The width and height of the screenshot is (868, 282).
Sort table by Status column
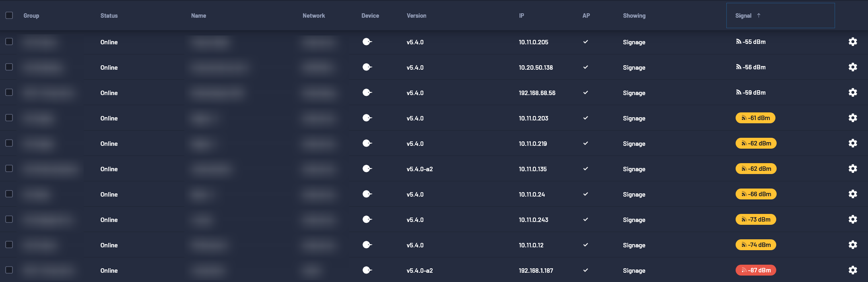point(109,16)
